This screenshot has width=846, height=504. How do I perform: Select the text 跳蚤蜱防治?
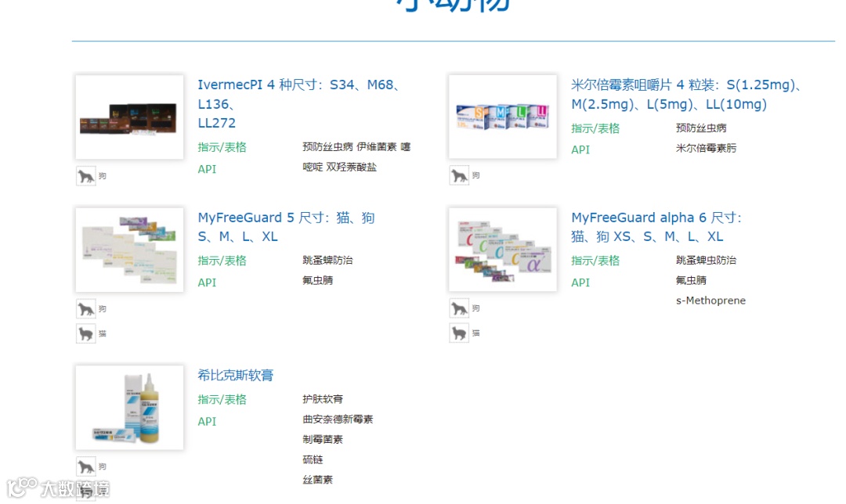coord(327,261)
